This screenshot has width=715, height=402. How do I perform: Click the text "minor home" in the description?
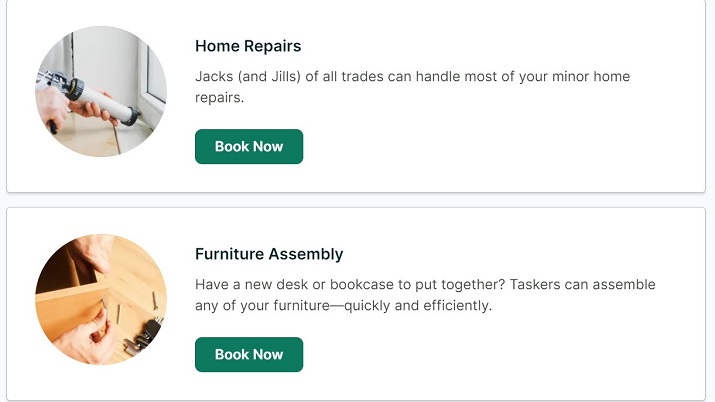[x=591, y=76]
